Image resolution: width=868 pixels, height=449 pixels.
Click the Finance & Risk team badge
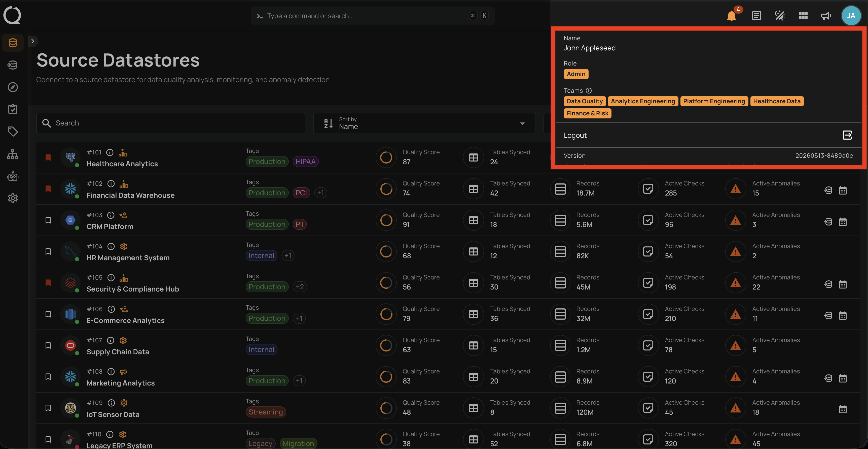pyautogui.click(x=587, y=114)
